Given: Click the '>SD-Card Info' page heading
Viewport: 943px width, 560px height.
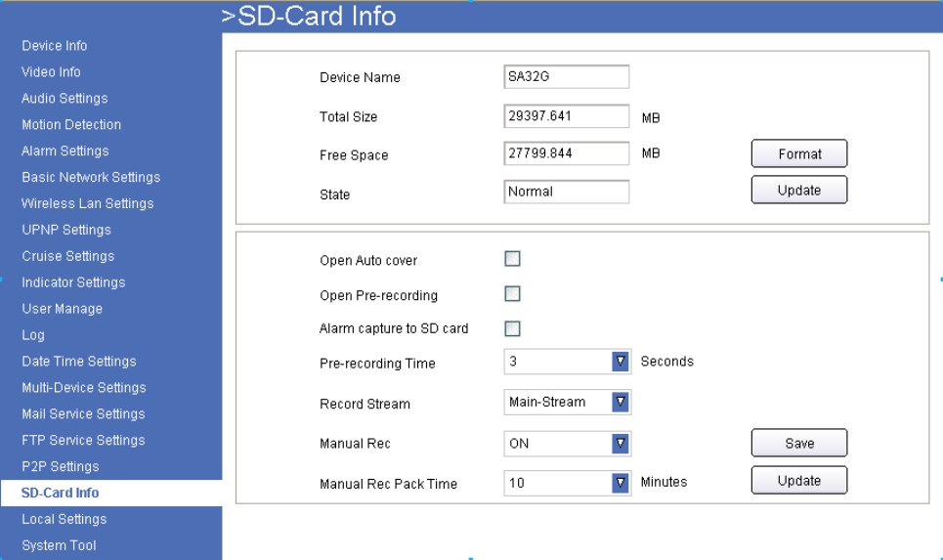Looking at the screenshot, I should tap(309, 17).
